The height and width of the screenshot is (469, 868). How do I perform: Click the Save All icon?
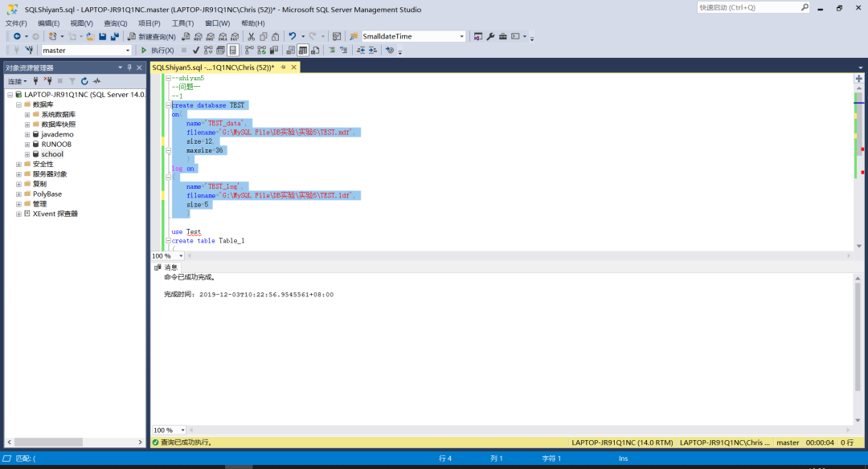[115, 36]
